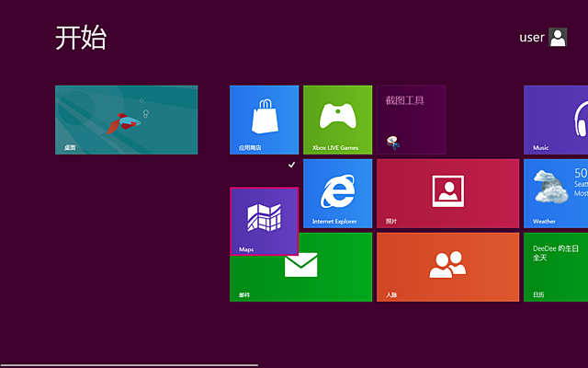The height and width of the screenshot is (368, 588).
Task: Select the Maps tile
Action: pyautogui.click(x=264, y=222)
